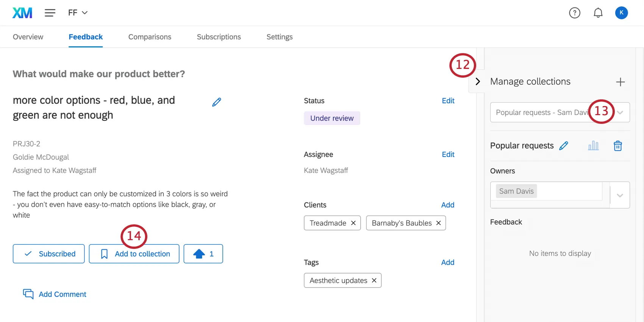Click Add to collection button

pos(134,254)
